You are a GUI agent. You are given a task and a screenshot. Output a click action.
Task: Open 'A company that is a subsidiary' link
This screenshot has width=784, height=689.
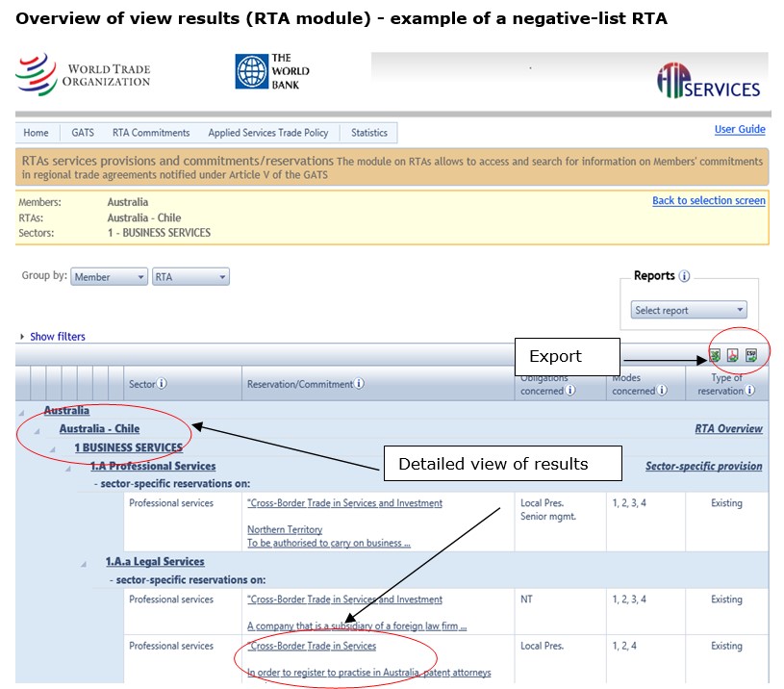pyautogui.click(x=357, y=626)
